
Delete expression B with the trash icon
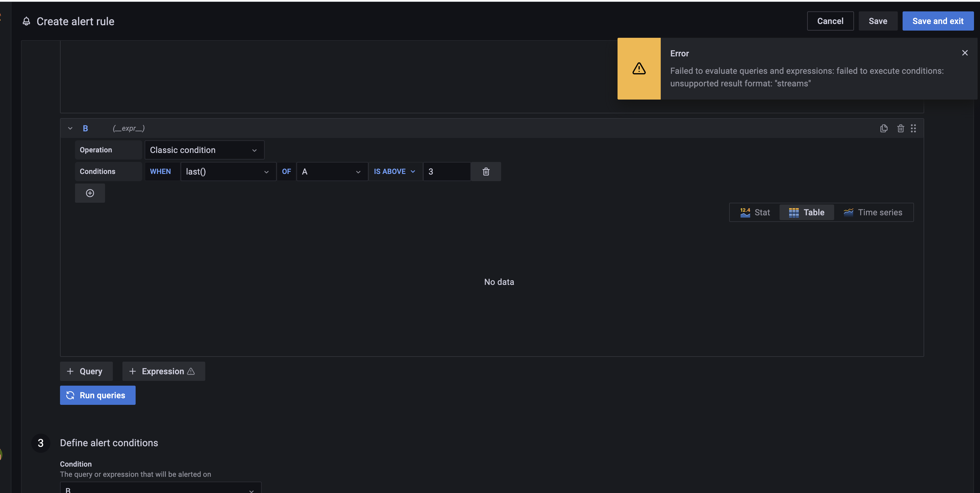900,128
